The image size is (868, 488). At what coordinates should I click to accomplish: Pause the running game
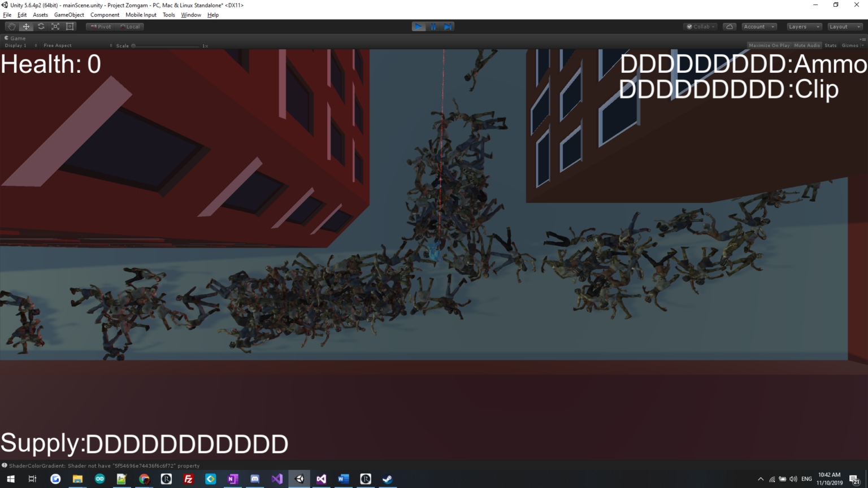pos(433,26)
